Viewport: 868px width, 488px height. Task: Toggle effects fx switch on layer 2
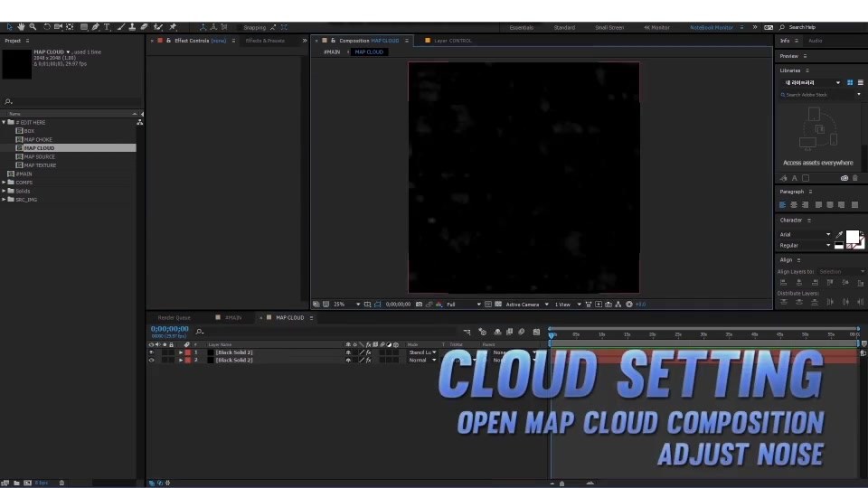[x=369, y=361]
